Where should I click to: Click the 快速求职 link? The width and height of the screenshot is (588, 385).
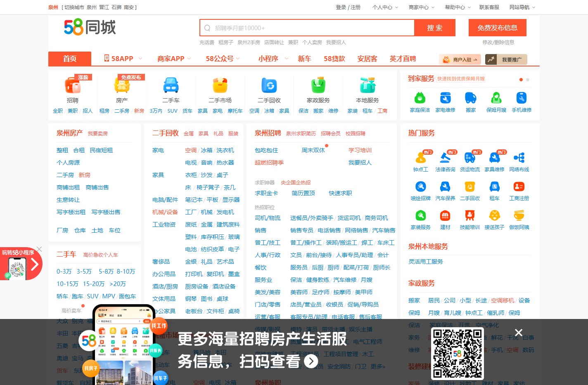pyautogui.click(x=340, y=193)
